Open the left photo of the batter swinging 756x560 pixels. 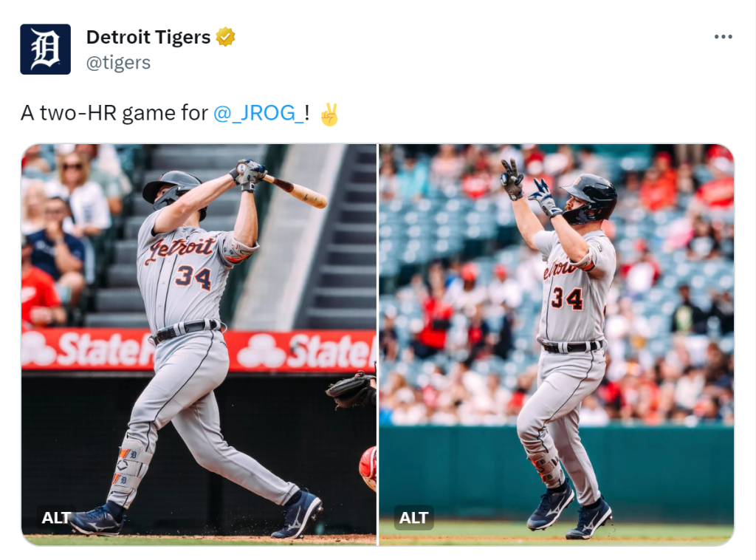(199, 344)
